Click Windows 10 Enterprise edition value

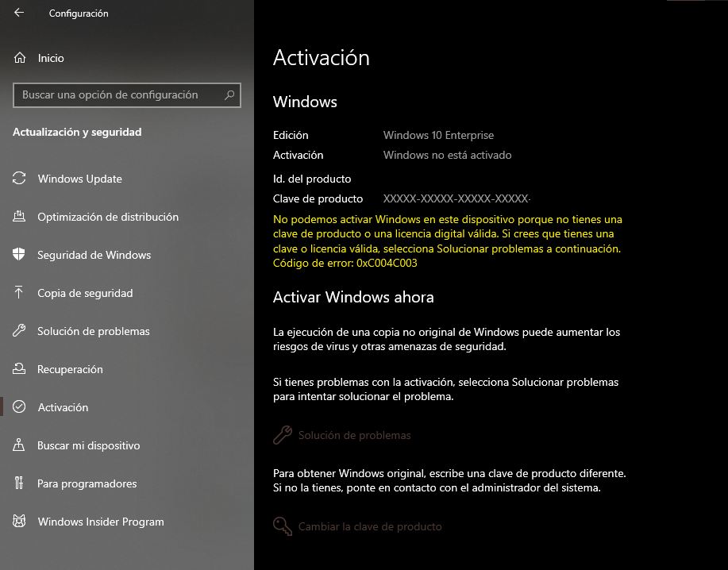[x=438, y=135]
